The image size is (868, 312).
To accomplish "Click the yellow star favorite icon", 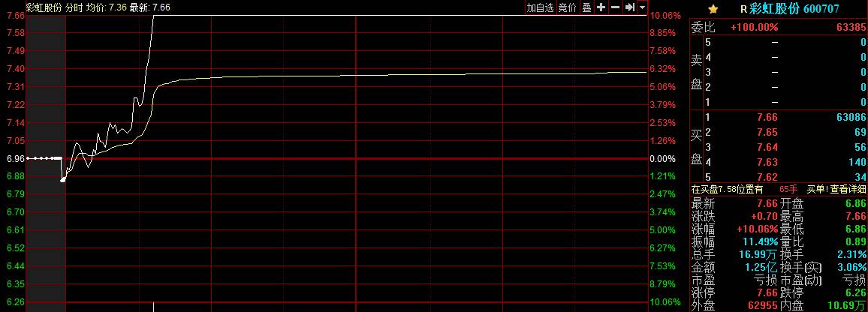I will click(x=713, y=9).
